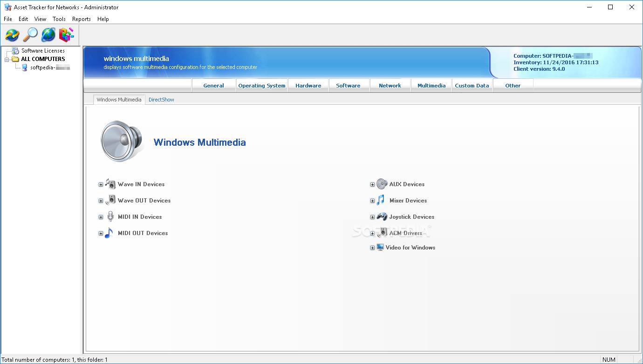This screenshot has height=364, width=643.
Task: Click the 'Inventory: 11/24/2016 17:31:13' text
Action: click(556, 62)
